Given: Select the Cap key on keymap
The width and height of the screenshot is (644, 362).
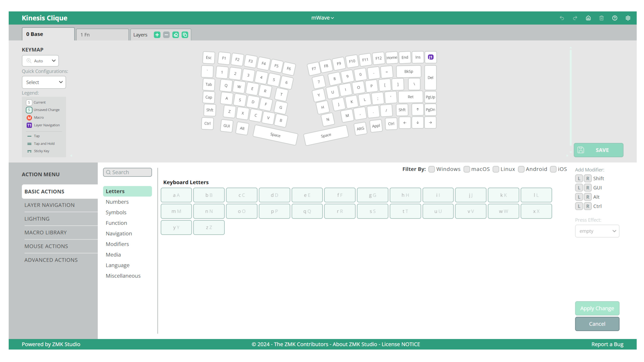Looking at the screenshot, I should pyautogui.click(x=209, y=97).
